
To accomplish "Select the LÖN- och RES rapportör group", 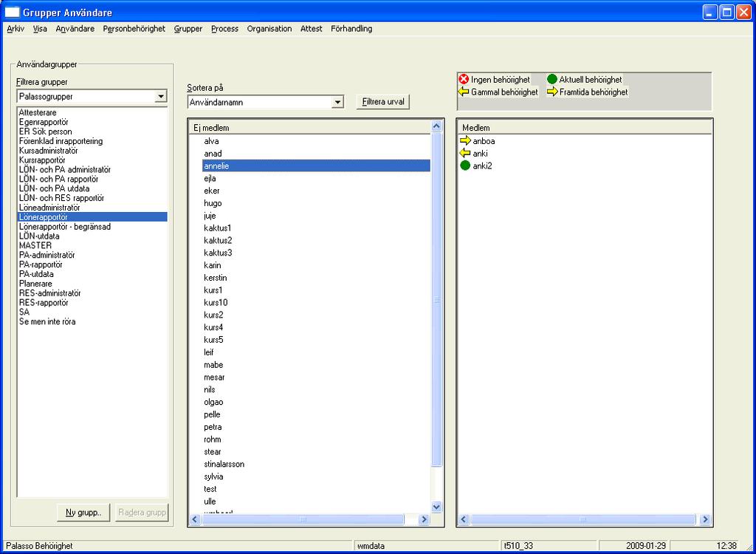I will 92,198.
